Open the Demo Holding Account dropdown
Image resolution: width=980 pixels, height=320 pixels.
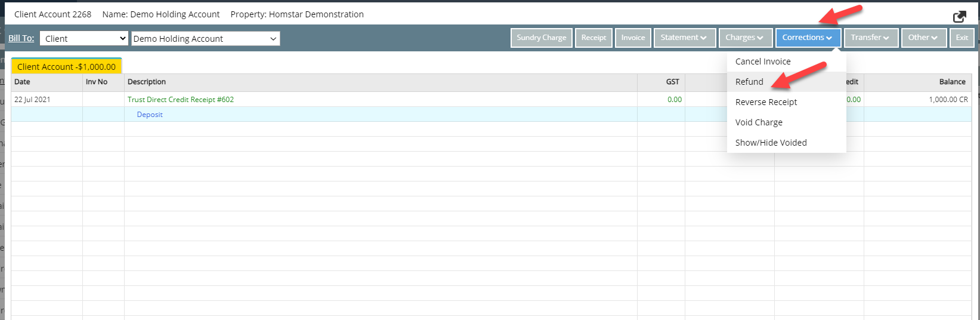click(205, 39)
